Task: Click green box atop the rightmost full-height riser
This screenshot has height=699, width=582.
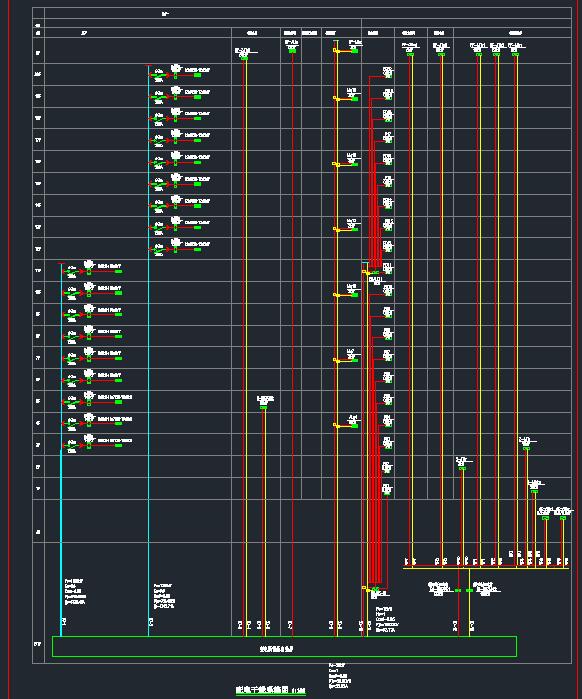Action: click(515, 54)
